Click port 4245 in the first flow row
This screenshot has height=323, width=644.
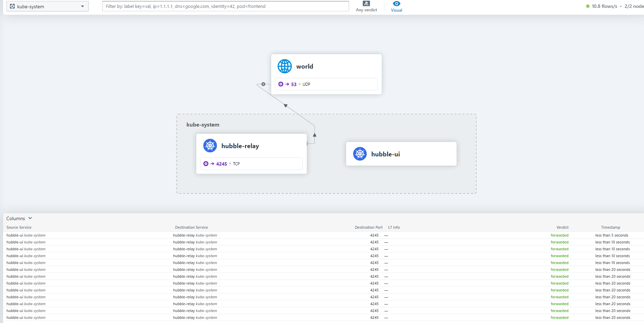point(374,235)
